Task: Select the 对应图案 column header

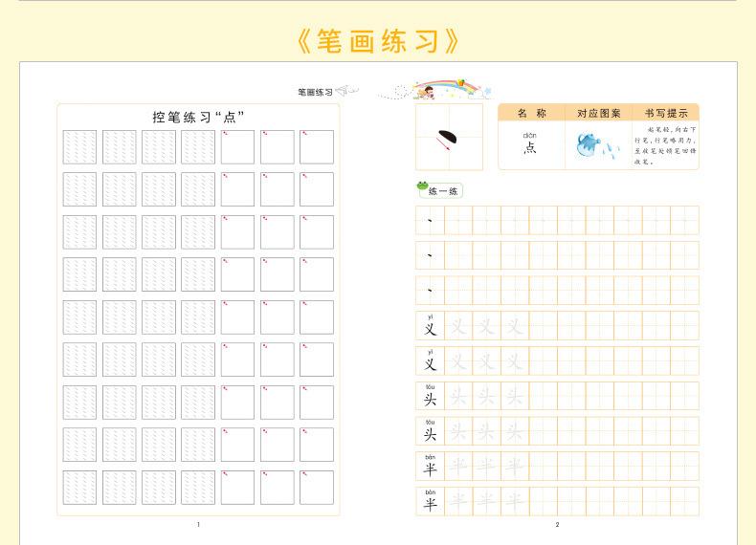Action: (x=597, y=113)
